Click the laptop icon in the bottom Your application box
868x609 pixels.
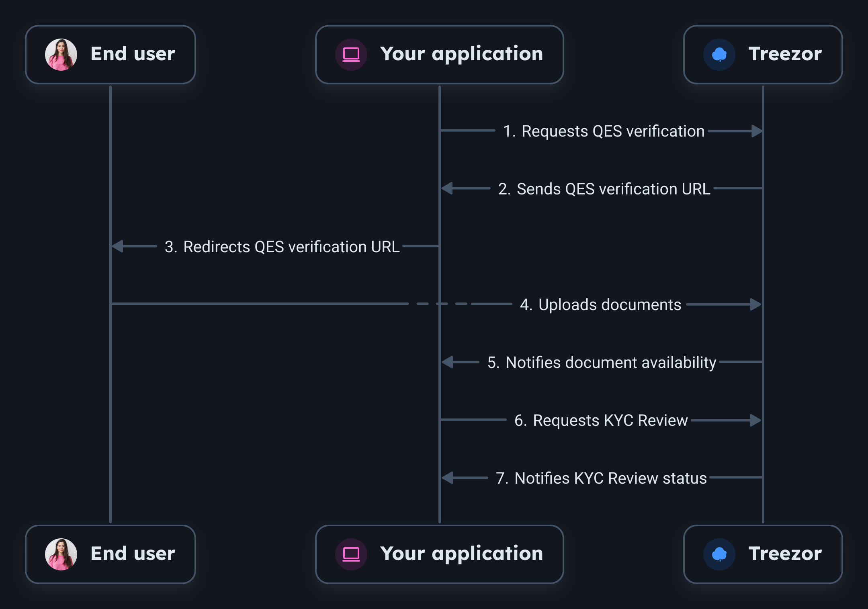point(351,554)
